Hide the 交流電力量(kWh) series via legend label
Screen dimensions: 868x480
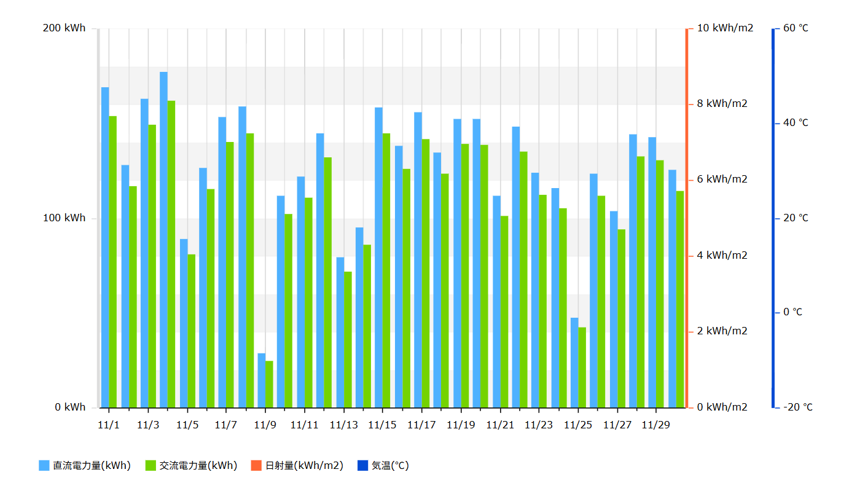pos(198,465)
